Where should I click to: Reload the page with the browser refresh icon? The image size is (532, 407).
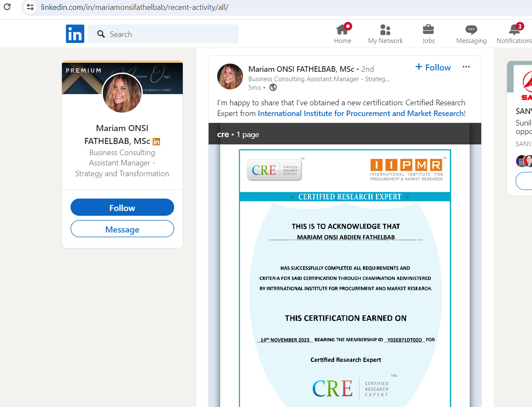7,7
